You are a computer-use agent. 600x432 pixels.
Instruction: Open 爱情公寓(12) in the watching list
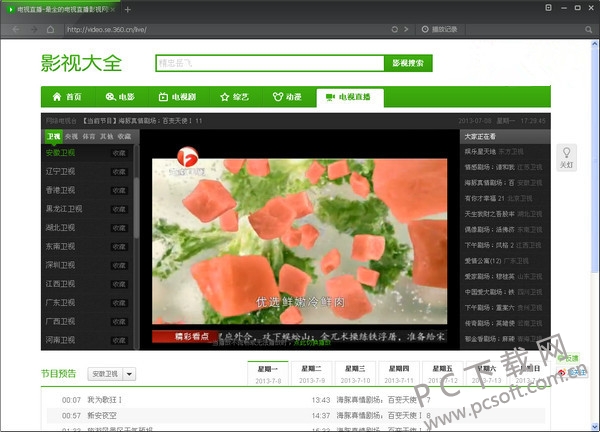pos(483,261)
